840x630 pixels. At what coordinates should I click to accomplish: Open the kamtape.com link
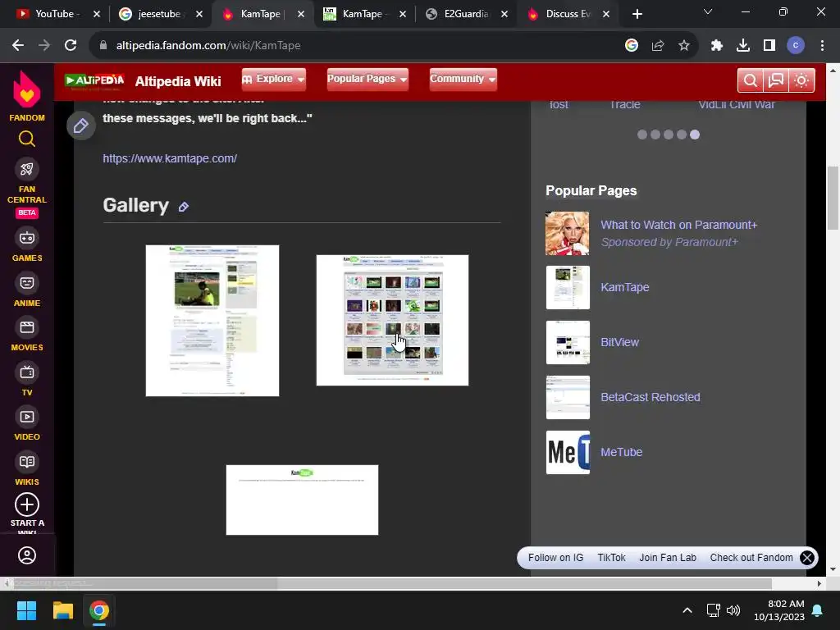point(170,158)
